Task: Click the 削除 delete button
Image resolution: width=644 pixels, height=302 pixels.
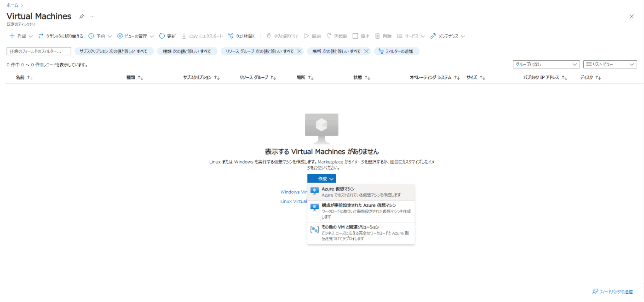Action: pos(383,36)
